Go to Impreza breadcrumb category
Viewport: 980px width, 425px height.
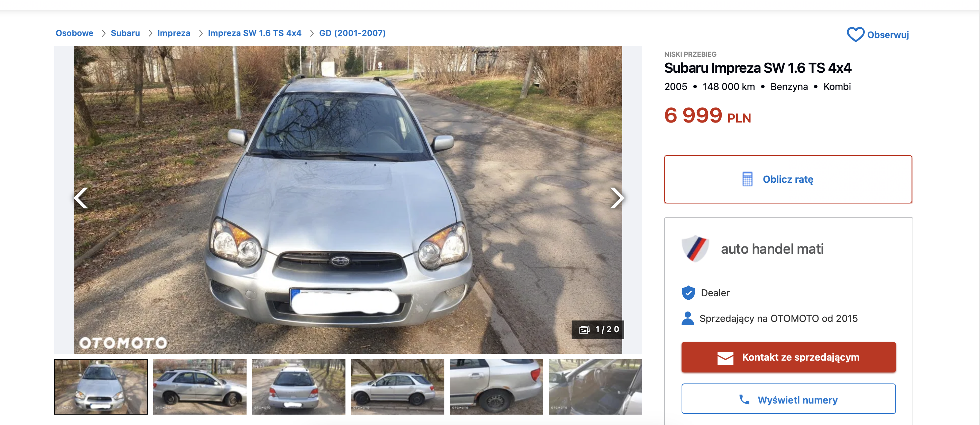(174, 33)
